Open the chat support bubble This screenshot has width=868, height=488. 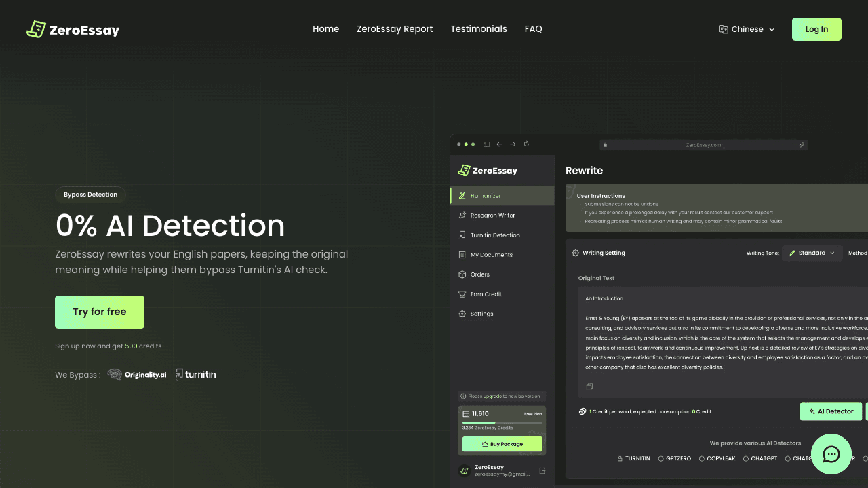(831, 454)
